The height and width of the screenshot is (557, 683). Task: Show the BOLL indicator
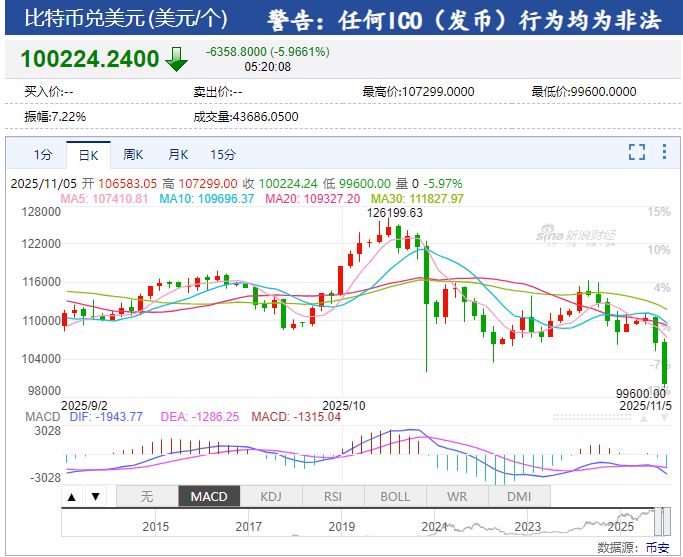(x=395, y=496)
